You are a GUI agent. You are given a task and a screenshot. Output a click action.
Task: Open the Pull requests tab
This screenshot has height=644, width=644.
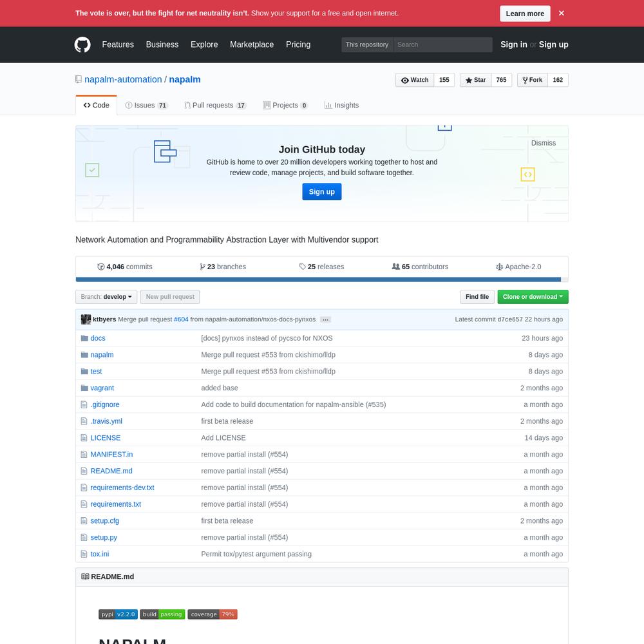click(215, 105)
